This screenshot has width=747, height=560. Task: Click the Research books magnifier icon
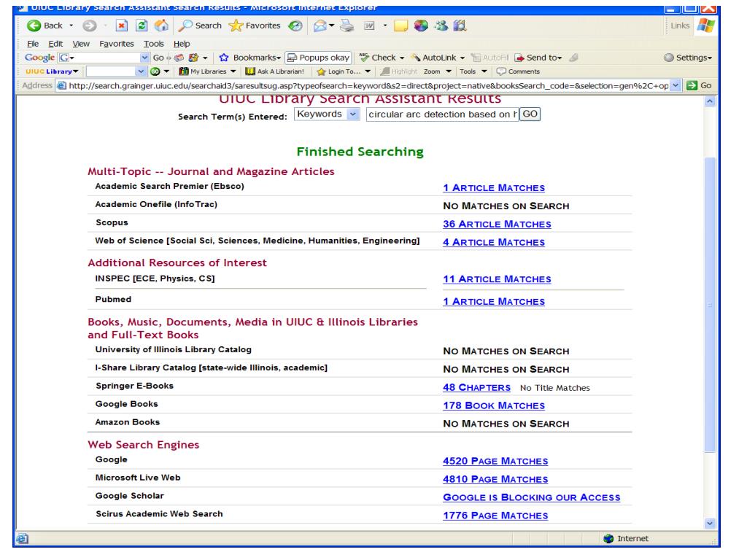click(460, 26)
